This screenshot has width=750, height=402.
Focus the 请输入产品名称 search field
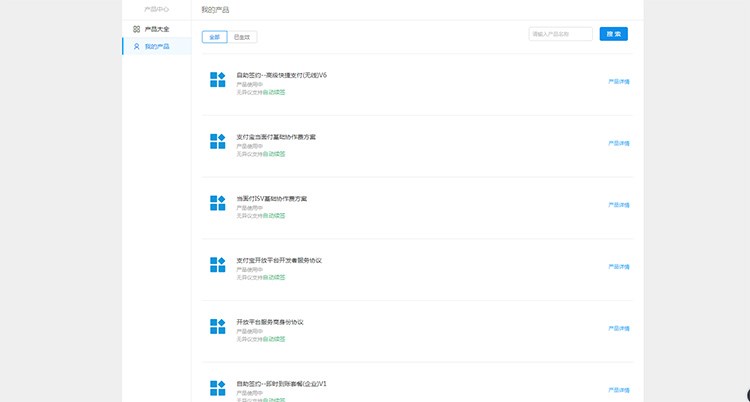pyautogui.click(x=561, y=34)
